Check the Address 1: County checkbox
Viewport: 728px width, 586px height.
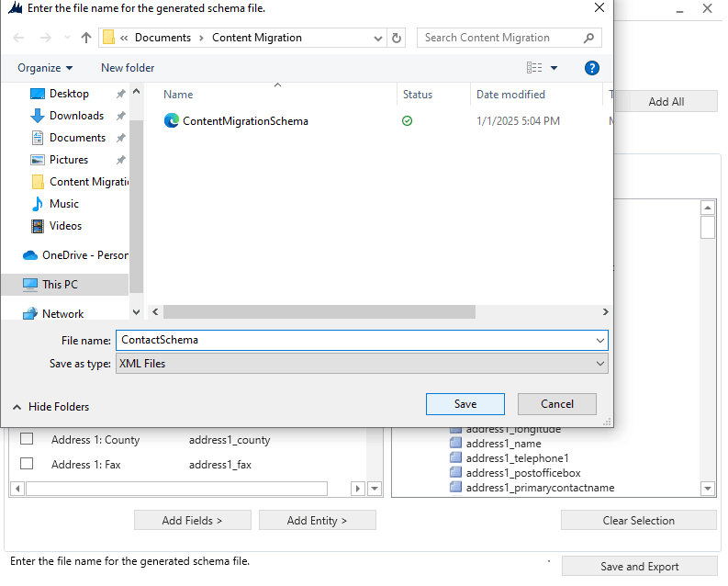pos(27,439)
